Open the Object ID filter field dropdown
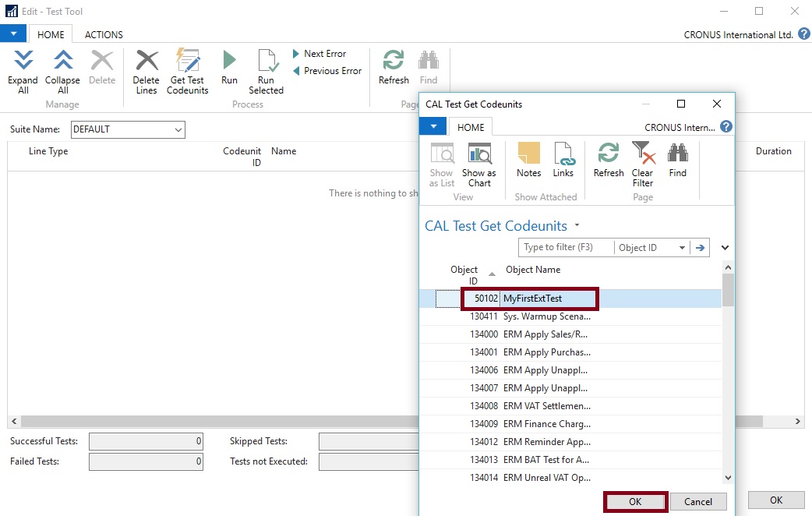Viewport: 812px width, 516px height. pyautogui.click(x=682, y=248)
